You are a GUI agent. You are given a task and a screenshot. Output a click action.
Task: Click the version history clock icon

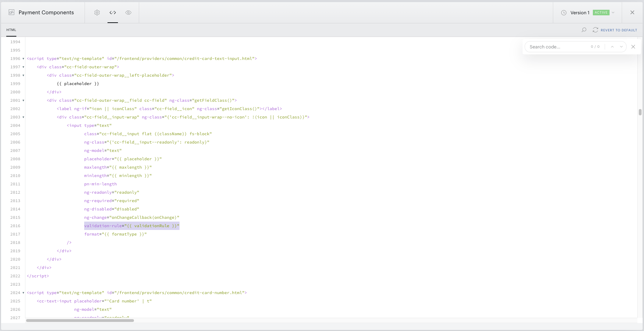[564, 13]
